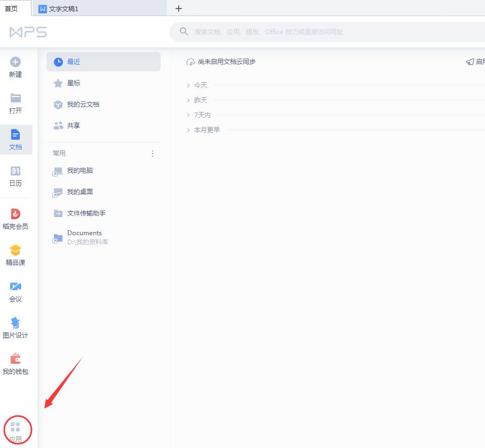Open the Documents D:\我的资料库 shortcut
Viewport: 485px width, 448px height.
[x=104, y=237]
